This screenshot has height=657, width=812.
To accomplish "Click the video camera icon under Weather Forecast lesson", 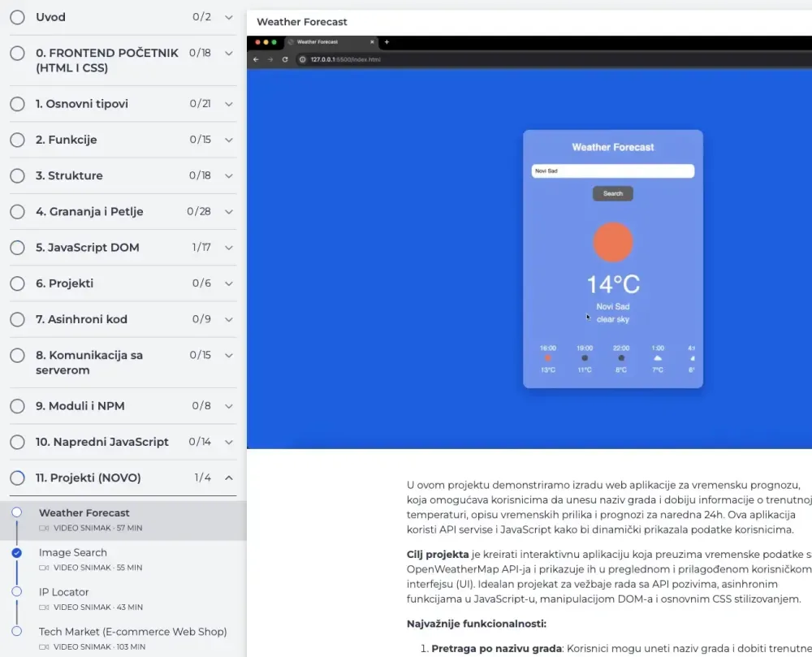I will [x=44, y=528].
